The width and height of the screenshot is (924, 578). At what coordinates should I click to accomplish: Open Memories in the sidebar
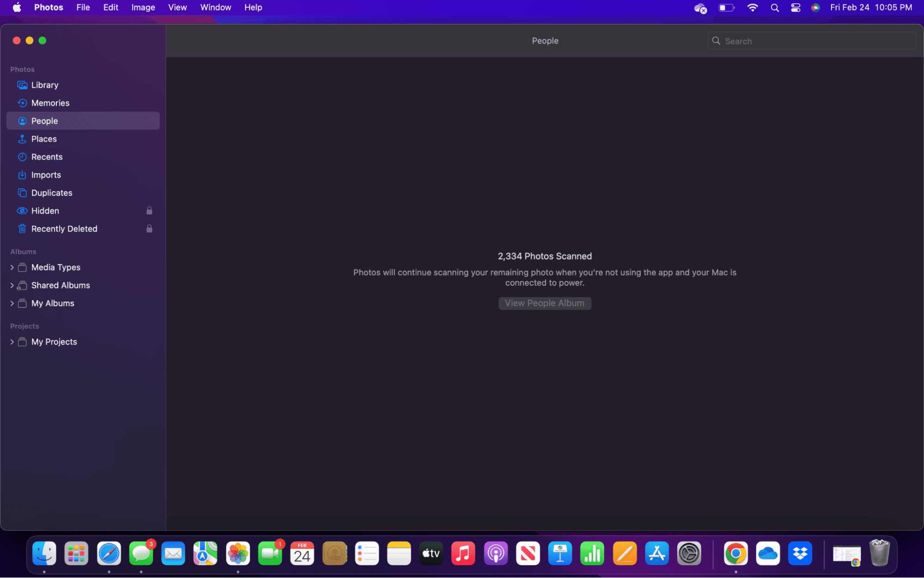tap(83, 103)
